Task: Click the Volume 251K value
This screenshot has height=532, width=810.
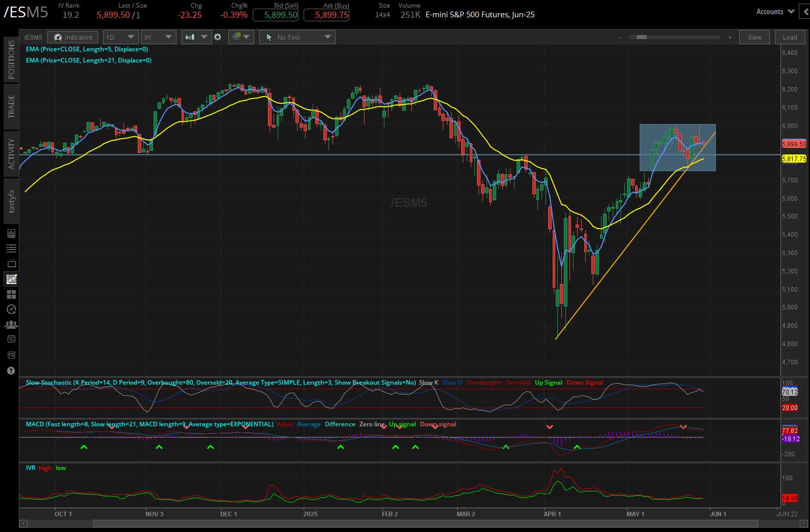Action: (x=410, y=15)
